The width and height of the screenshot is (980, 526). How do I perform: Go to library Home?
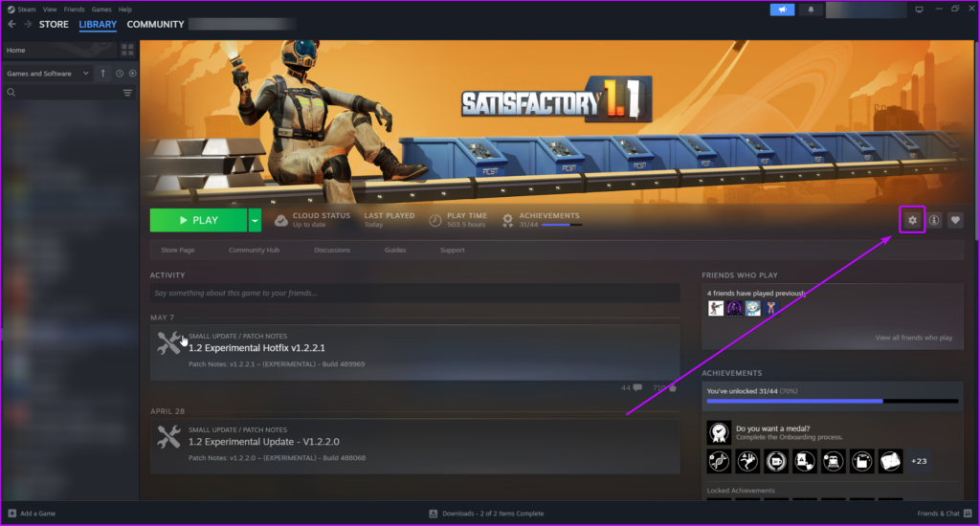click(x=59, y=50)
